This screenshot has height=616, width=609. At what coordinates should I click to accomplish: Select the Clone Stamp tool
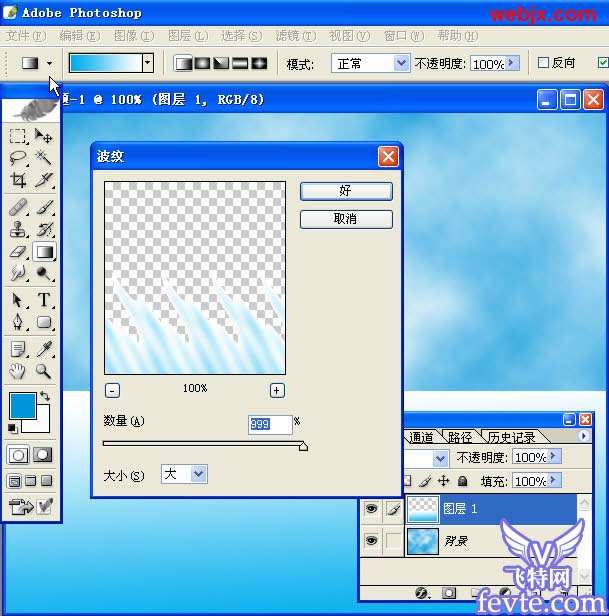click(x=17, y=229)
